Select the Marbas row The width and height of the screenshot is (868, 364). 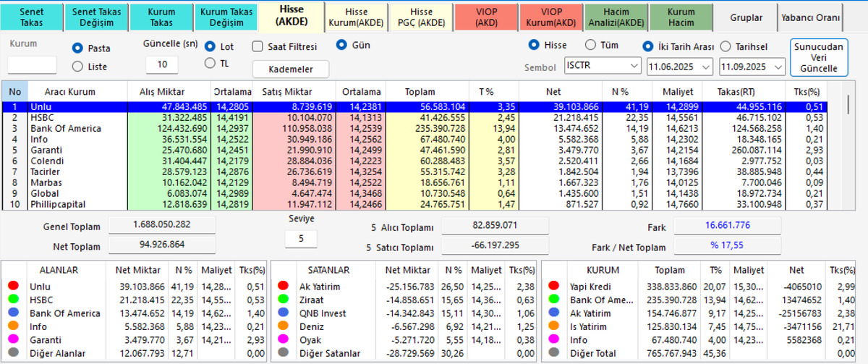pyautogui.click(x=412, y=182)
